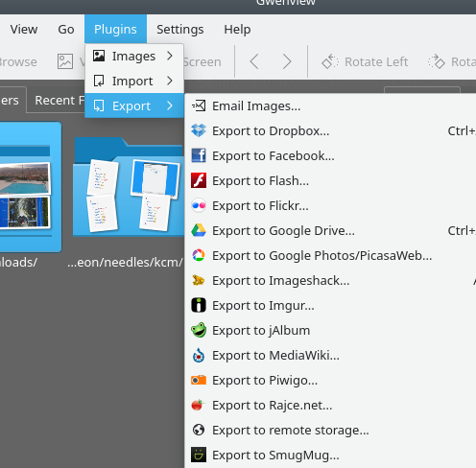Open the Plugins menu

pyautogui.click(x=115, y=30)
